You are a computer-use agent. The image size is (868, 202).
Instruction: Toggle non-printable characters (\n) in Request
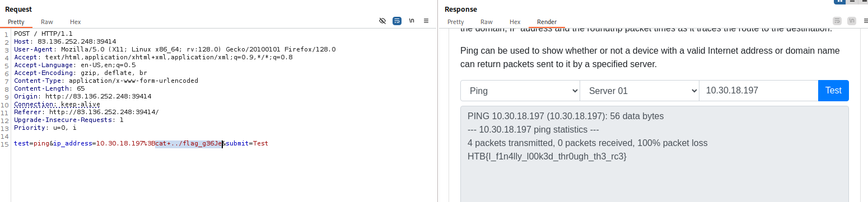point(412,21)
